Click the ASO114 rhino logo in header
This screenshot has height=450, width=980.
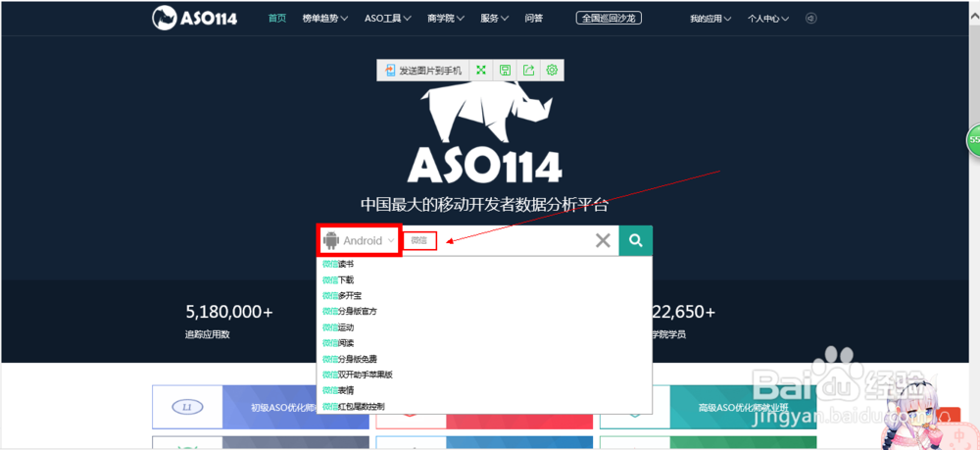[194, 18]
